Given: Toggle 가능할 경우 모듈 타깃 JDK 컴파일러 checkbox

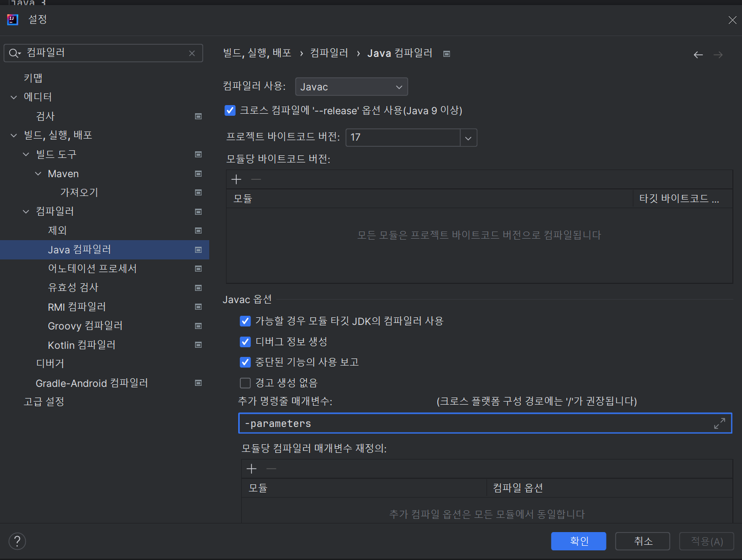Looking at the screenshot, I should (245, 321).
